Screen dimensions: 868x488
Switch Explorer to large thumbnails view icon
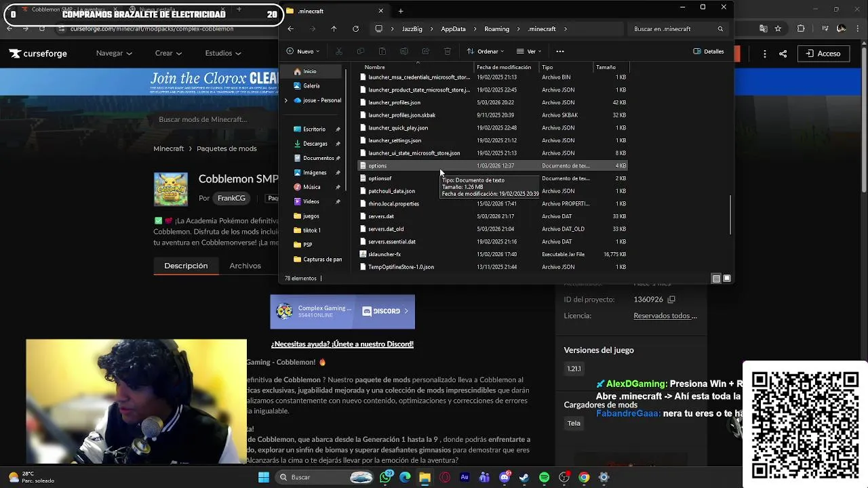point(727,279)
